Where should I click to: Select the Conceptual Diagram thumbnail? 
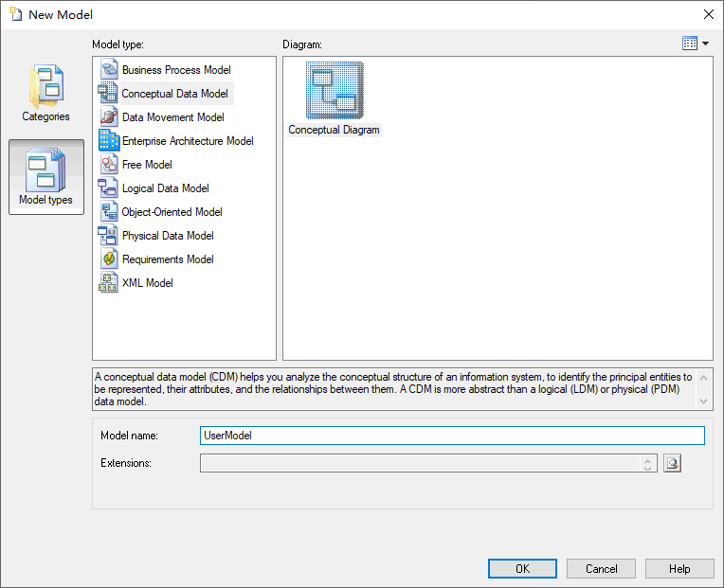click(x=335, y=91)
